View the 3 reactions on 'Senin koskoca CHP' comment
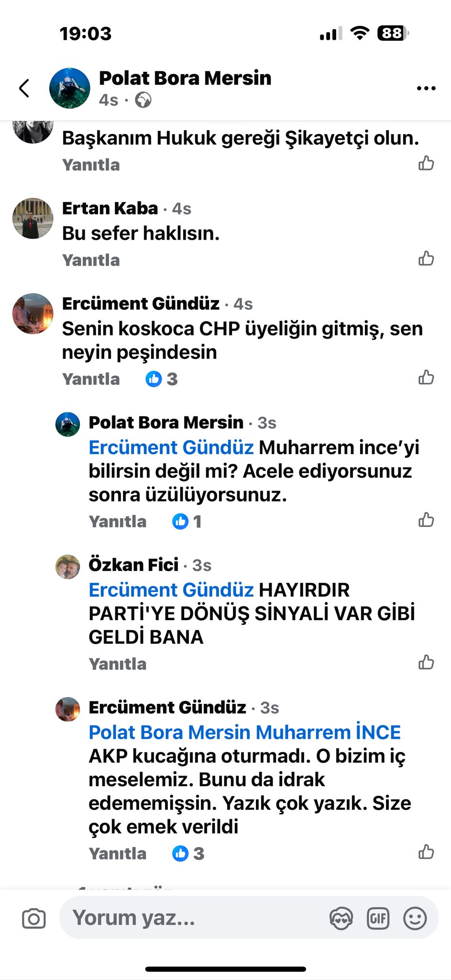The height and width of the screenshot is (980, 451). click(162, 379)
